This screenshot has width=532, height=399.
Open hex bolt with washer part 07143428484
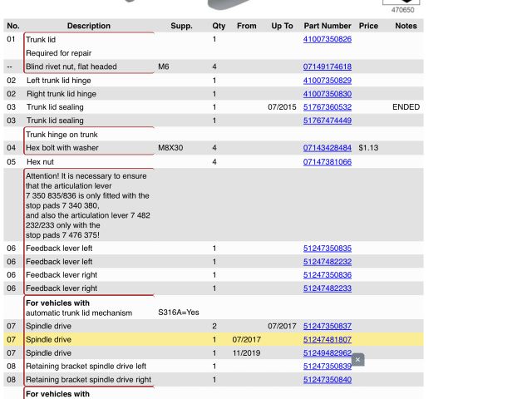coord(327,148)
